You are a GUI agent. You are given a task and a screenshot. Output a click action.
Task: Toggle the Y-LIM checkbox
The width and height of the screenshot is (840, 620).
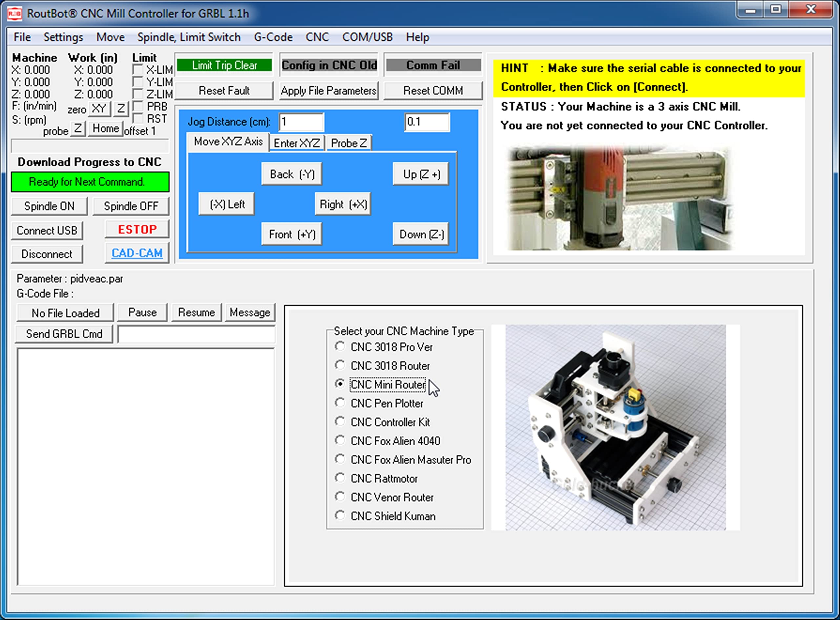coord(138,82)
